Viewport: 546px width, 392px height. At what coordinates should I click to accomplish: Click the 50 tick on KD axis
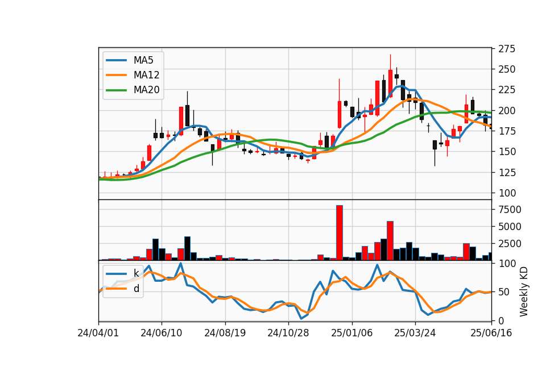[504, 292]
